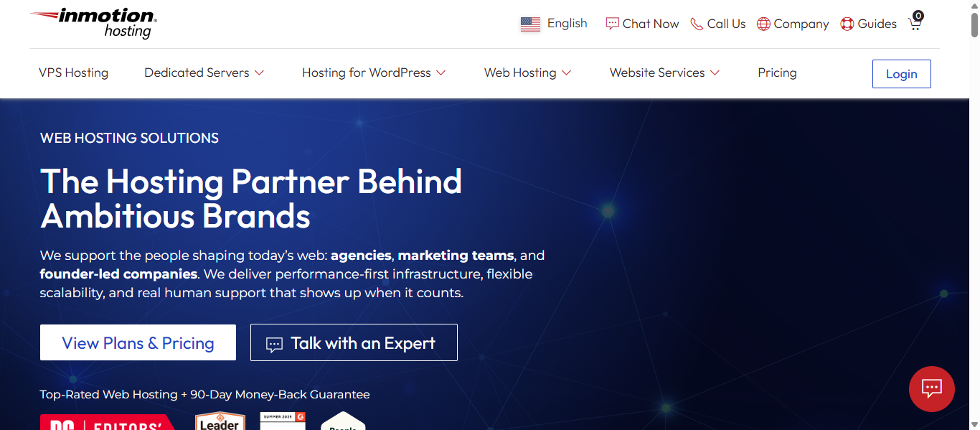Image resolution: width=980 pixels, height=430 pixels.
Task: Open the red floating chat widget
Action: pyautogui.click(x=931, y=389)
